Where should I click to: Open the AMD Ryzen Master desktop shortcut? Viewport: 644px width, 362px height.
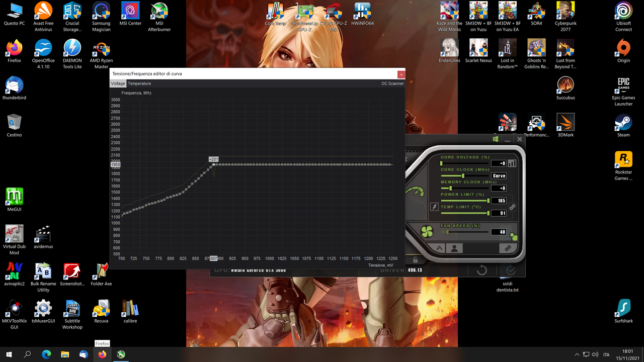(x=101, y=54)
